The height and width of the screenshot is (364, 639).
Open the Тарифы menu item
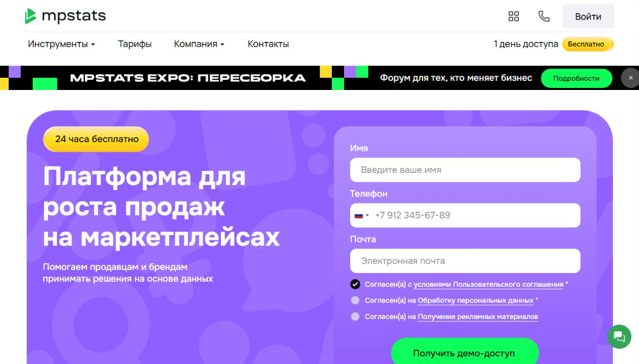[x=135, y=44]
